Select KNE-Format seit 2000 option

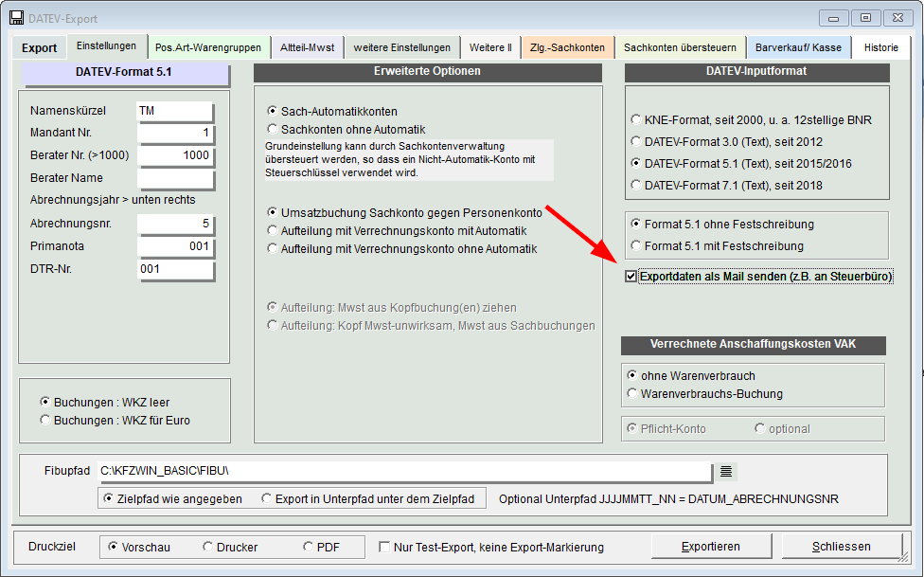(751, 119)
